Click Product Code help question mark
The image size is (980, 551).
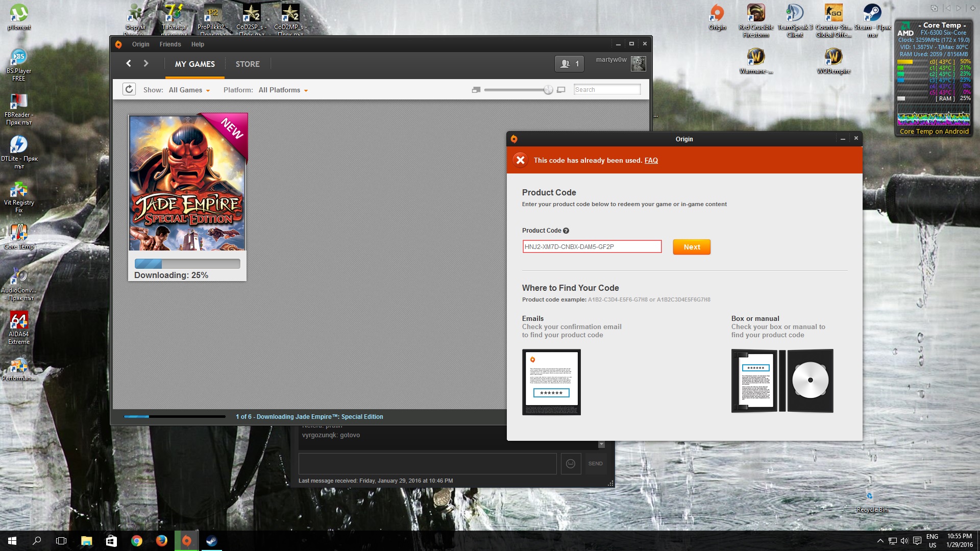point(566,231)
